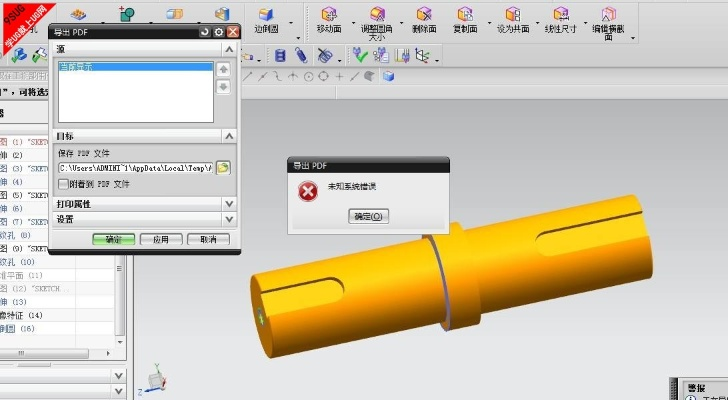
Task: Select the 删除面 (Delete Face) tool
Action: coord(423,14)
